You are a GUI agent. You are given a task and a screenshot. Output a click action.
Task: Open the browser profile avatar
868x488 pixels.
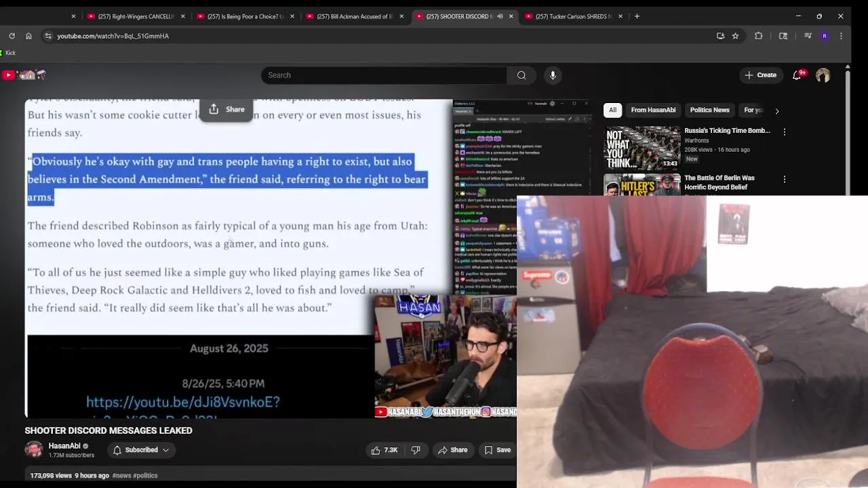tap(825, 36)
